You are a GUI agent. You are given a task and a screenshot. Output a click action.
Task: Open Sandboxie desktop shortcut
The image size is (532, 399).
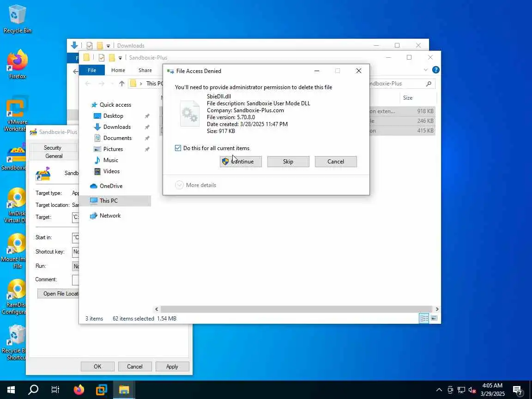coord(14,157)
